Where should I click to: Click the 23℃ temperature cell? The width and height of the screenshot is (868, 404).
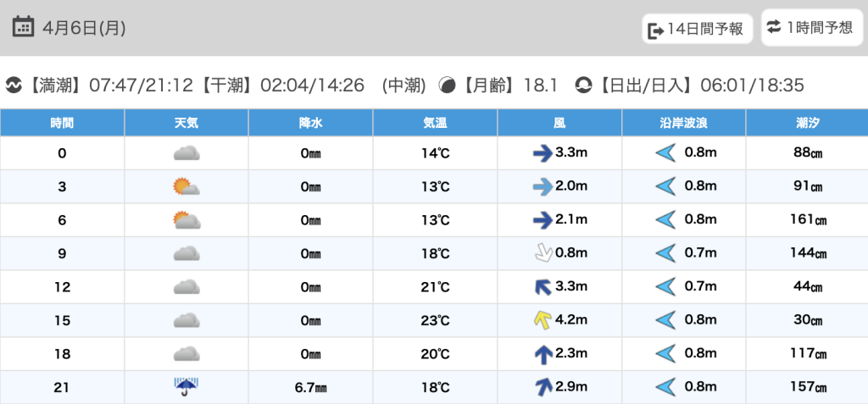435,321
